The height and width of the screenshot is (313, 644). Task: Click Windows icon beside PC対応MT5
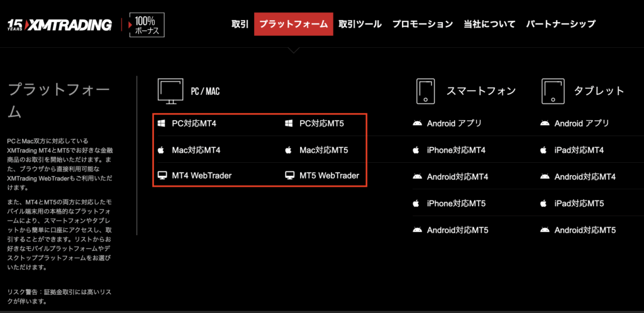[x=289, y=123]
